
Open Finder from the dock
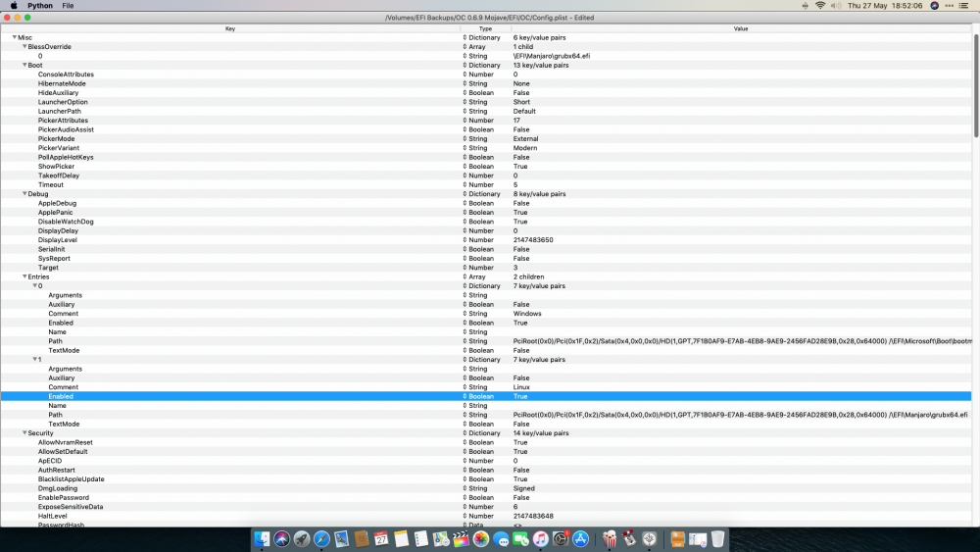coord(262,539)
